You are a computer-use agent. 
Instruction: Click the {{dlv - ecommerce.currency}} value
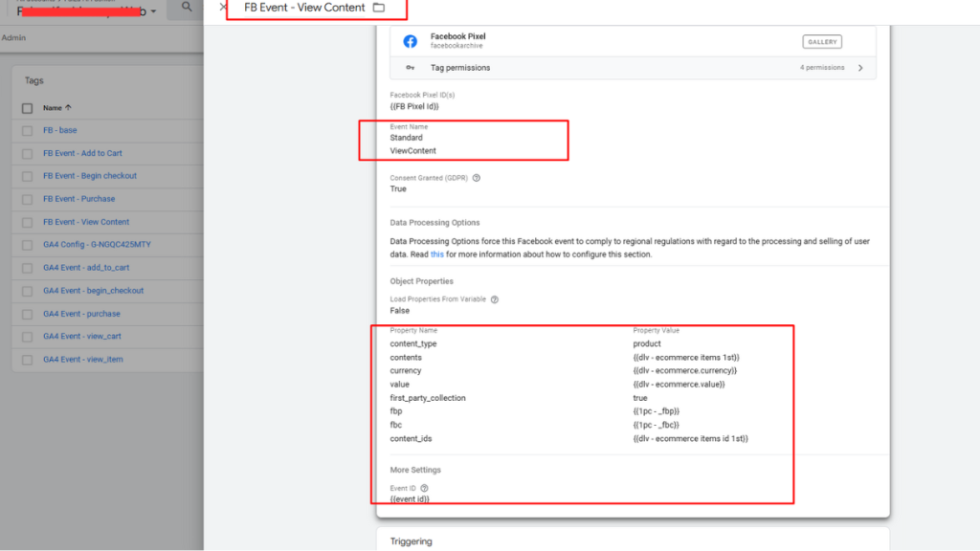click(x=684, y=370)
